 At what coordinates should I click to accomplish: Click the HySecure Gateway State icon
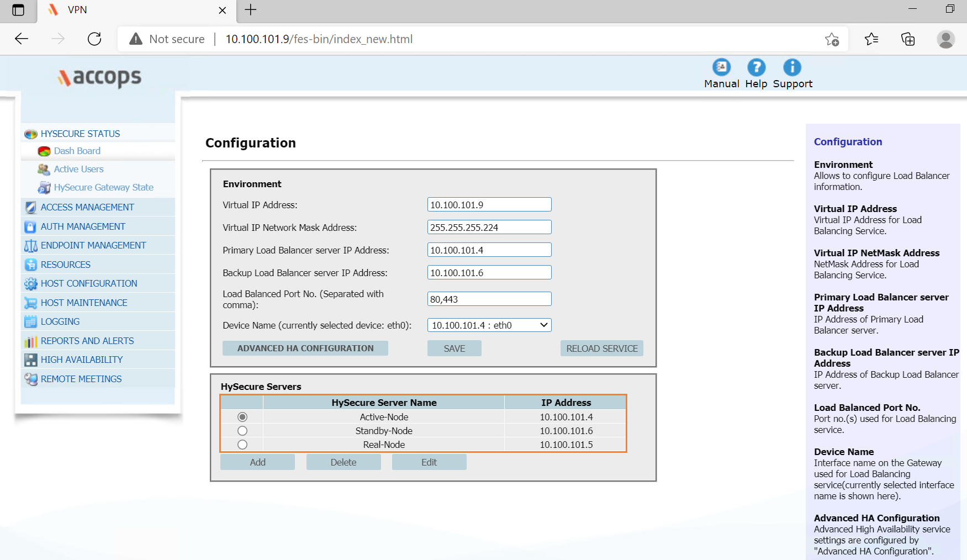44,188
